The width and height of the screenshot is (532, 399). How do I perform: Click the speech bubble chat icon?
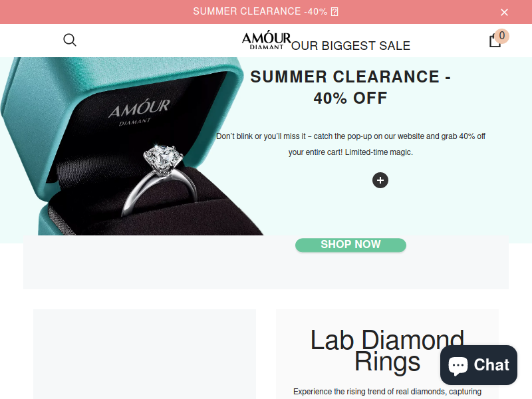458,366
